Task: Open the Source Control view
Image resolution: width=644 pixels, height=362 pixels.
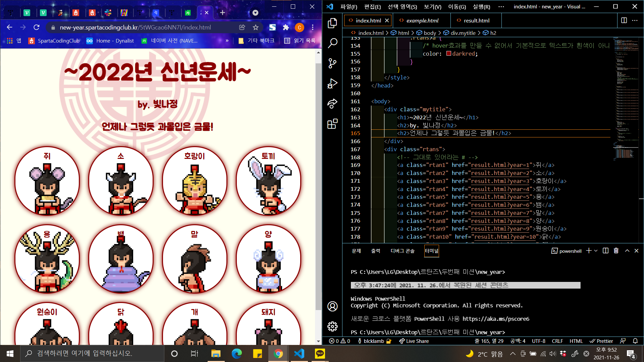Action: tap(332, 63)
